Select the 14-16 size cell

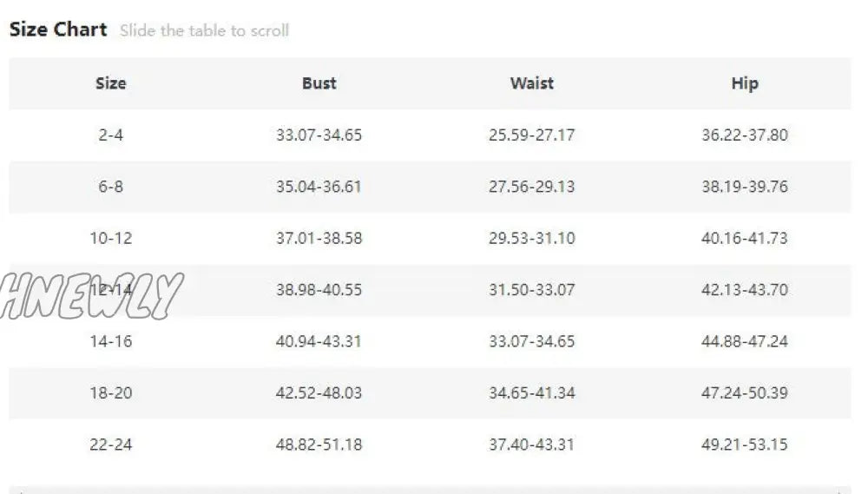(x=111, y=341)
